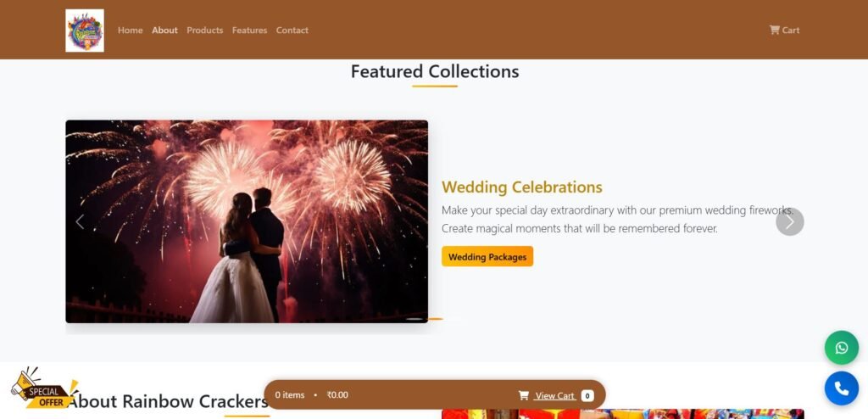868x419 pixels.
Task: Open WhatsApp chat floating button
Action: click(842, 348)
